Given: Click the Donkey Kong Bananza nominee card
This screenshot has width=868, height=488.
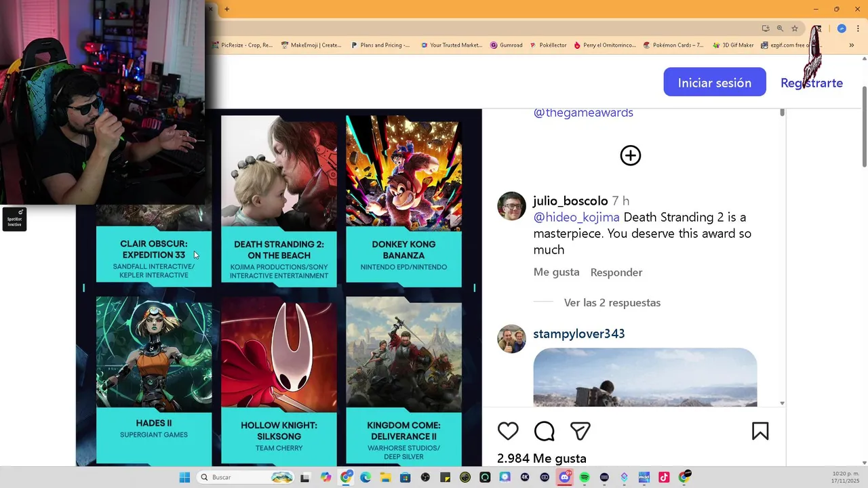Looking at the screenshot, I should pyautogui.click(x=404, y=201).
